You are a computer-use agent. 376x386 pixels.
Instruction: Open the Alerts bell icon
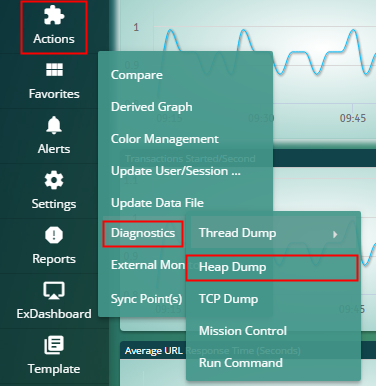click(54, 125)
